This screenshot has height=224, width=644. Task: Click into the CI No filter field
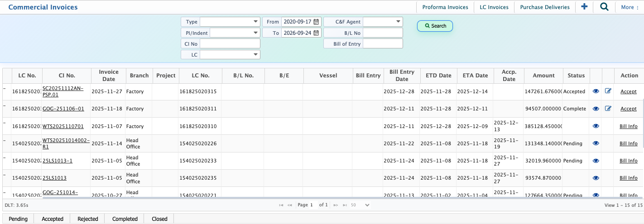click(230, 43)
